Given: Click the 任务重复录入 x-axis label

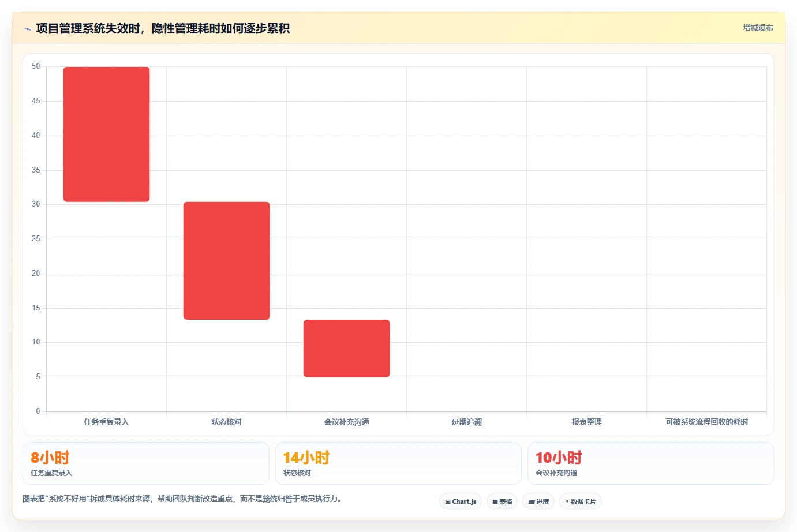Looking at the screenshot, I should pyautogui.click(x=106, y=422).
